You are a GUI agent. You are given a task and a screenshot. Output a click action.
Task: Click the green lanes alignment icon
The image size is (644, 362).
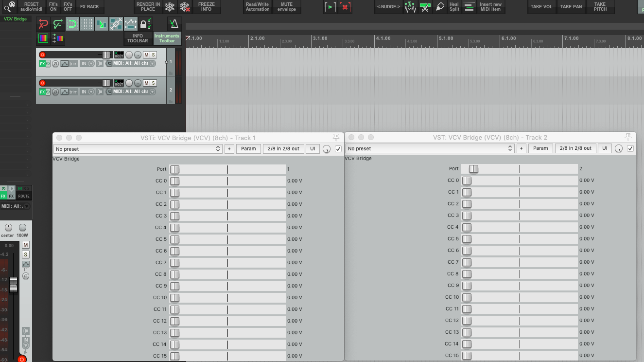[x=469, y=7]
